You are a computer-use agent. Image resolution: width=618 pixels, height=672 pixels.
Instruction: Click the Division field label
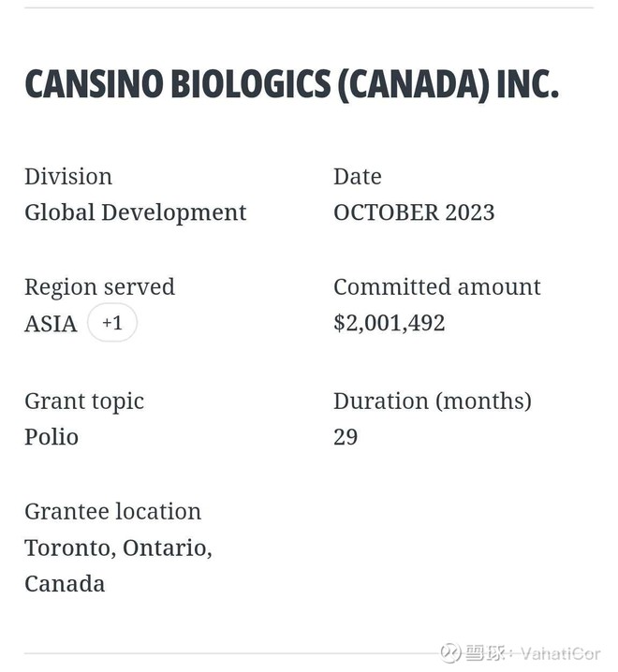click(x=68, y=177)
